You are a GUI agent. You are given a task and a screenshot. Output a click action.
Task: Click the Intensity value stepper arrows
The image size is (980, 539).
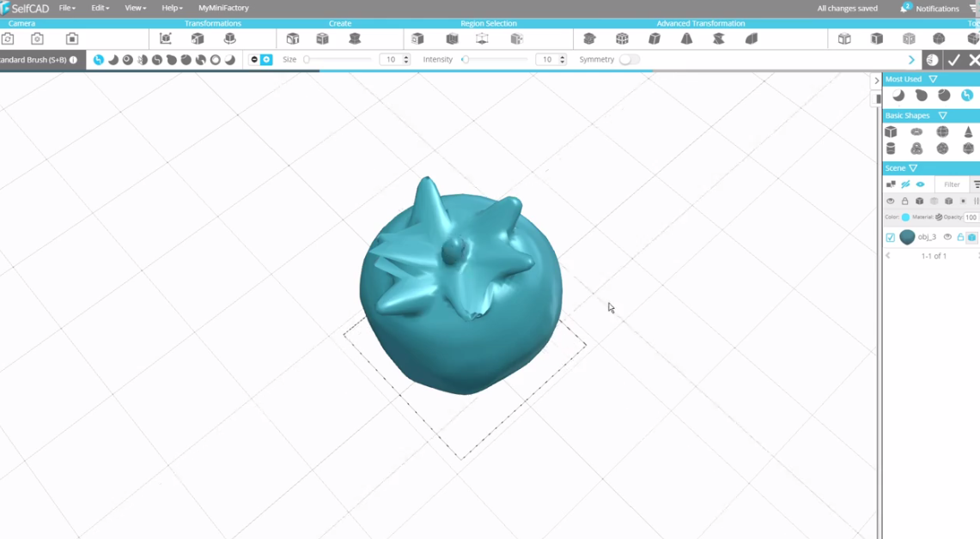(x=563, y=59)
